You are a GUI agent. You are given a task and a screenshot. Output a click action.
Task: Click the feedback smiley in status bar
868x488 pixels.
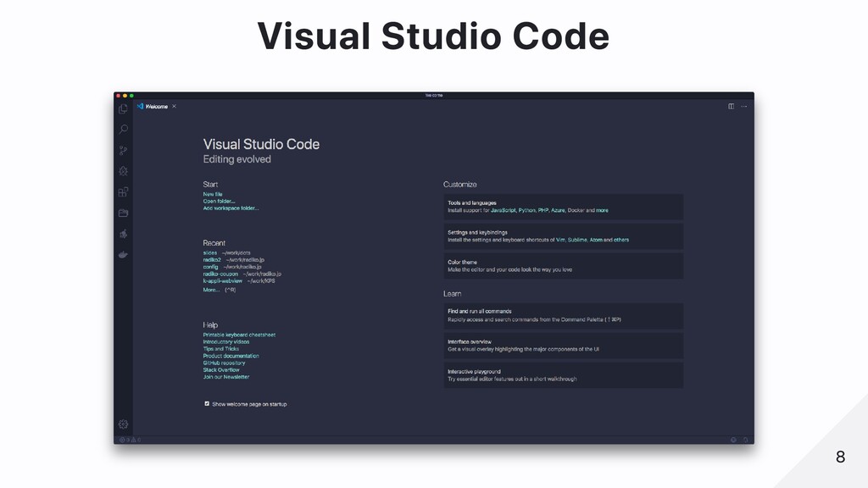point(733,440)
